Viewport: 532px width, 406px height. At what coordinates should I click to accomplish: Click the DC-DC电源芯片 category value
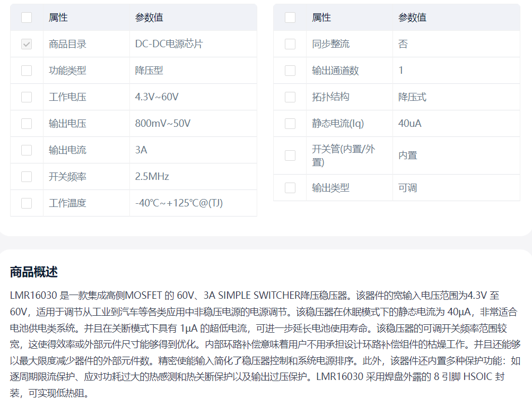[169, 44]
